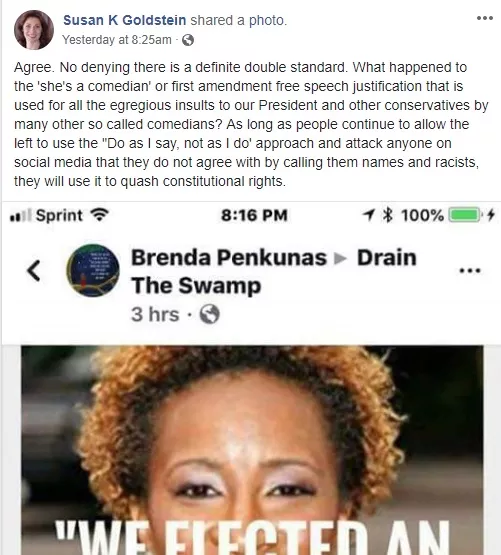Click the Brenda Penkunas name

click(x=229, y=257)
